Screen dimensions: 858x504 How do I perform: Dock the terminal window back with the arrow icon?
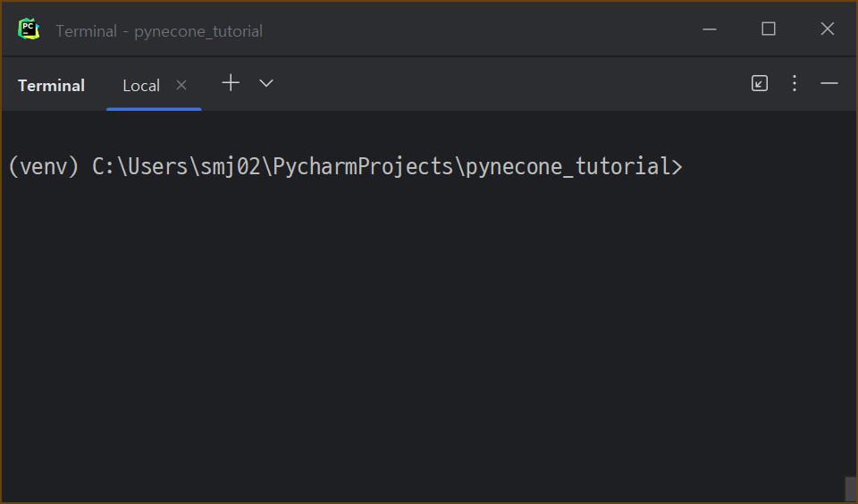point(760,83)
